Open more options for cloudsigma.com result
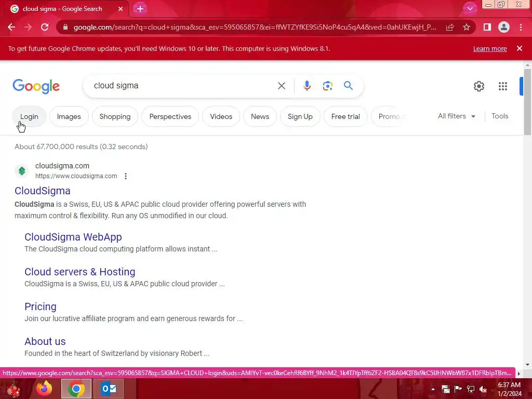The width and height of the screenshot is (532, 399). tap(126, 176)
